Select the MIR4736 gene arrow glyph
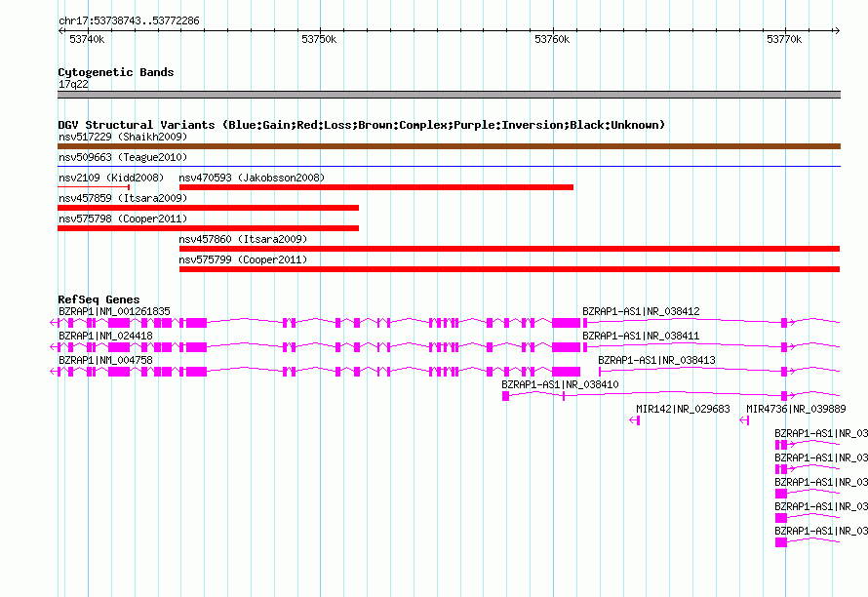 (x=744, y=420)
